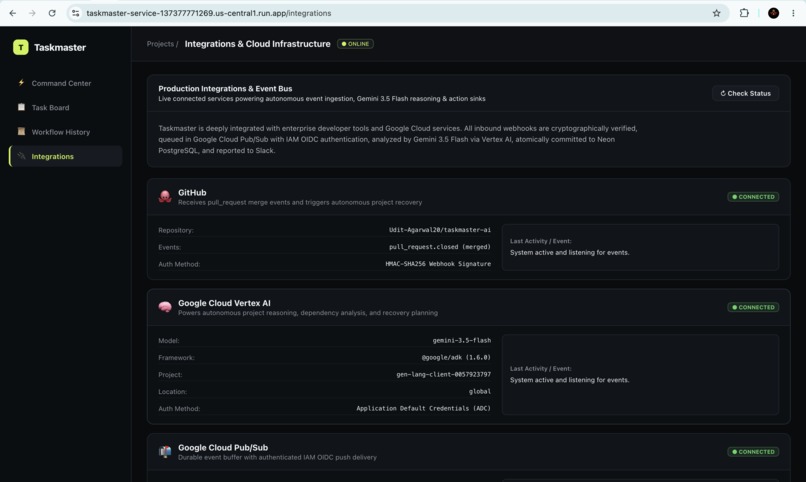Reload the page with refresh icon
The image size is (806, 482).
[x=52, y=13]
